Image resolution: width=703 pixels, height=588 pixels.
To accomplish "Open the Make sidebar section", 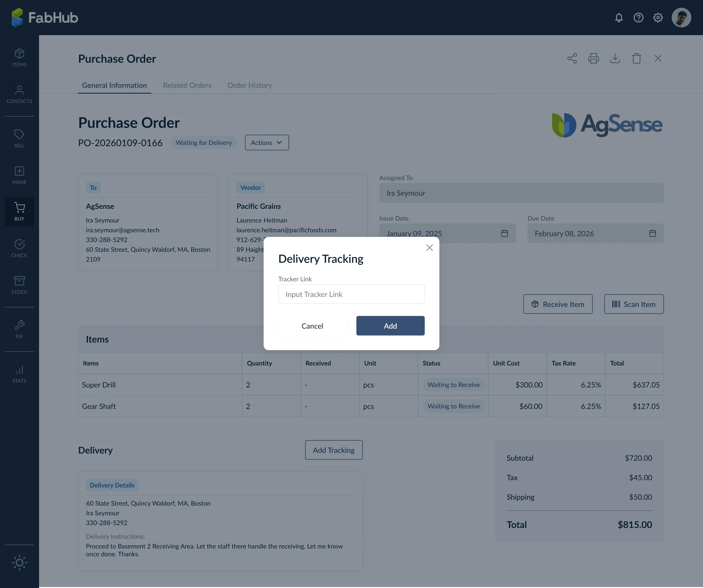I will [x=20, y=175].
